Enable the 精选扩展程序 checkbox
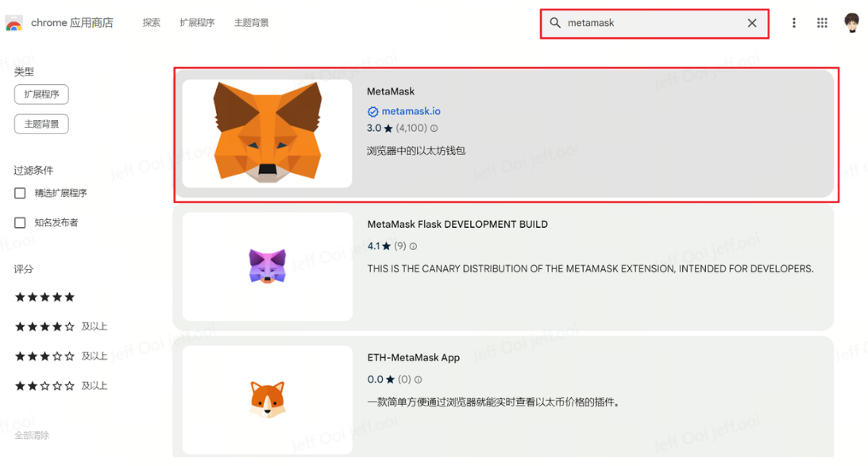This screenshot has height=466, width=868. (20, 193)
